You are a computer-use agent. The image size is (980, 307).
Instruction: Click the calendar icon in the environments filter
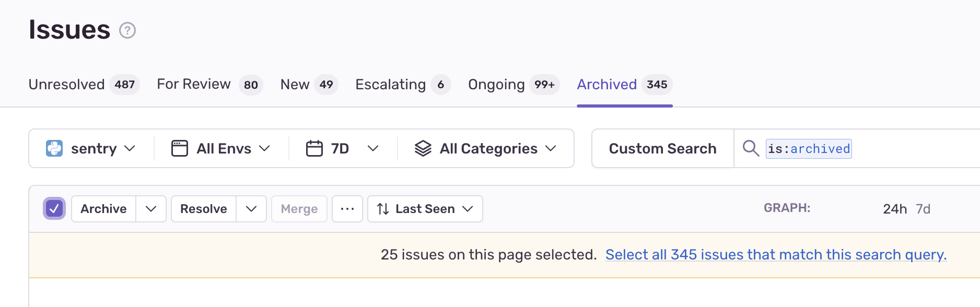(180, 148)
